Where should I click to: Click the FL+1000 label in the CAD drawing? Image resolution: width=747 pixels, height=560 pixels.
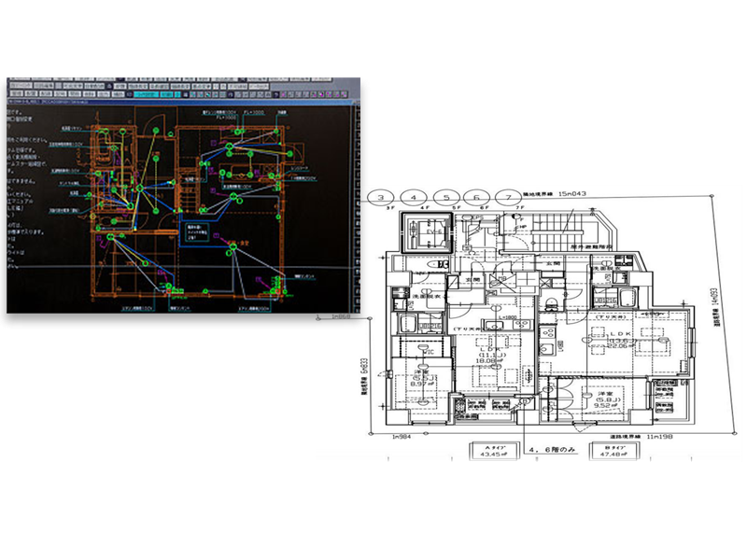coord(254,113)
